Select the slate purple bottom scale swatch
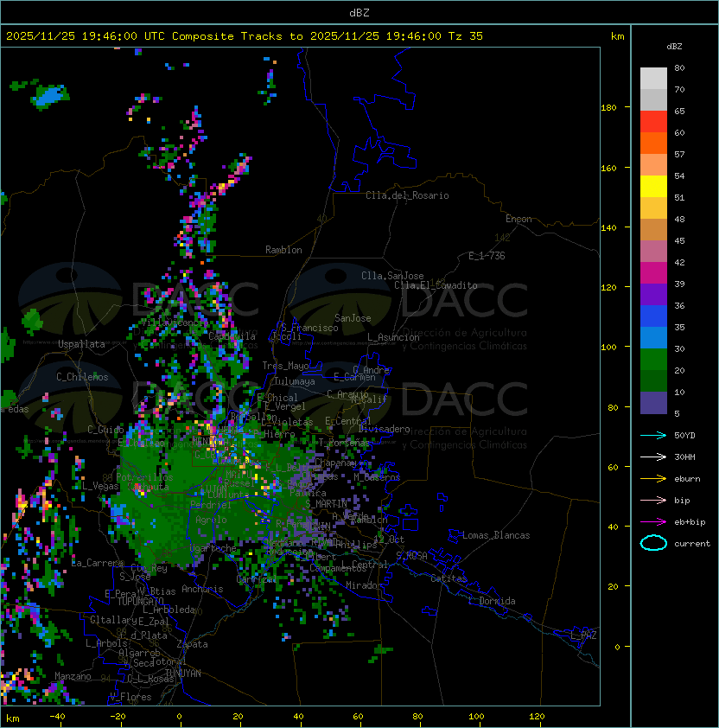 click(653, 403)
